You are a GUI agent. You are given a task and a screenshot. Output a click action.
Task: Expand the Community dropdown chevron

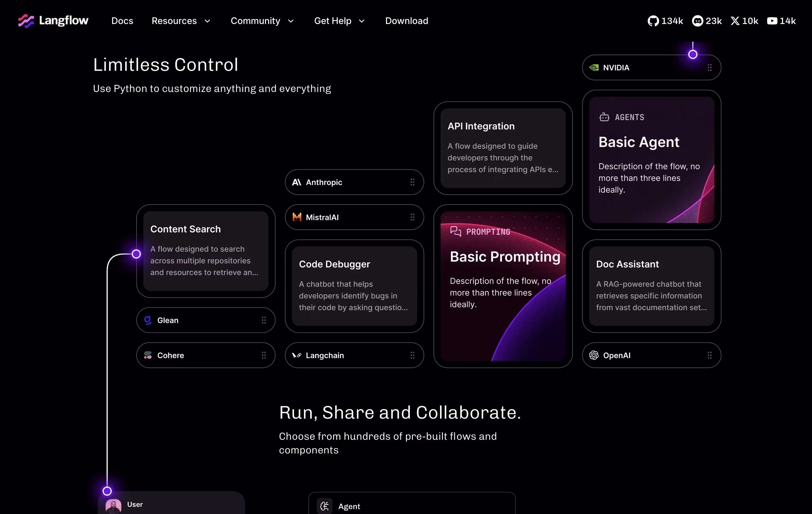pyautogui.click(x=291, y=21)
